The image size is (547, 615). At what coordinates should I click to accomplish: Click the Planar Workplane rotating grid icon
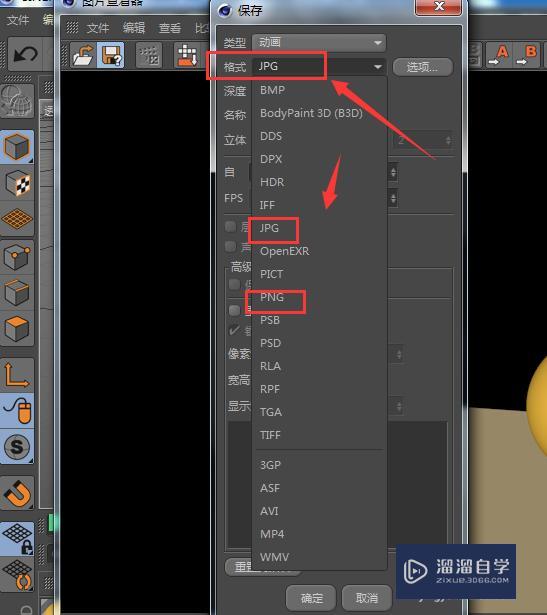(x=17, y=575)
